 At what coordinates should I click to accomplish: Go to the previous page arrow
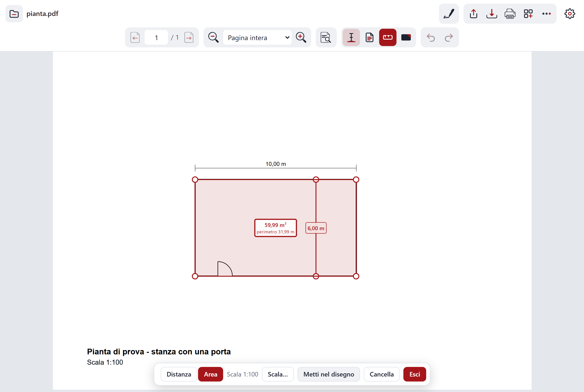pyautogui.click(x=135, y=38)
